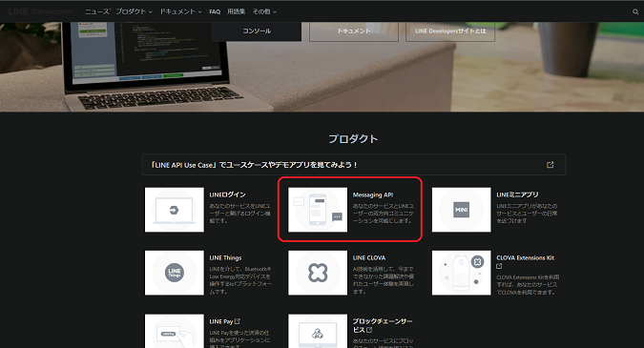This screenshot has height=348, width=644.
Task: Select the ブロックチェーンサービス monitor icon thumbnail
Action: pos(318,331)
